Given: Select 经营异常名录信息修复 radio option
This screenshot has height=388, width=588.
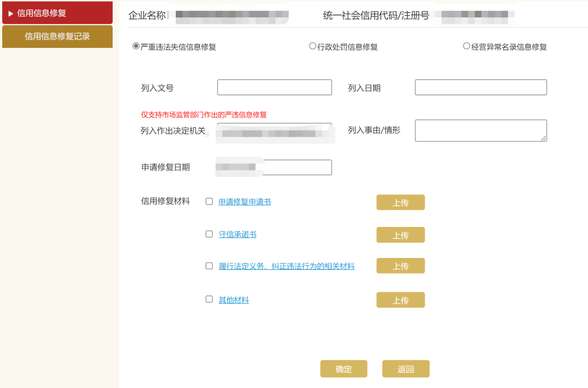Looking at the screenshot, I should 467,46.
